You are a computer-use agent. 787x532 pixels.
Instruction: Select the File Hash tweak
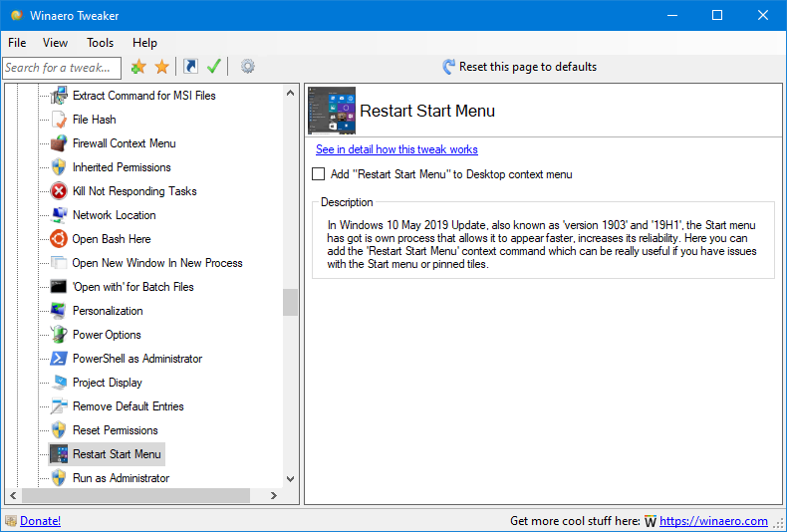click(95, 120)
